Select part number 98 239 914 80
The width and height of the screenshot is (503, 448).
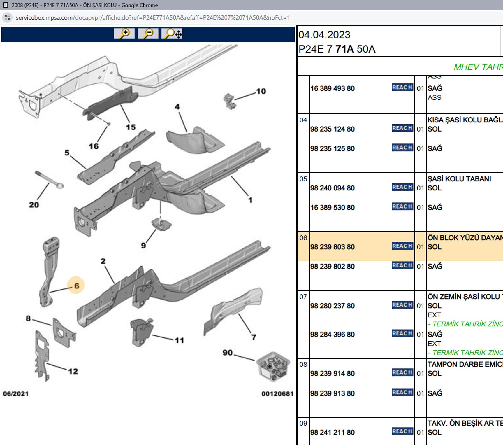click(x=333, y=374)
